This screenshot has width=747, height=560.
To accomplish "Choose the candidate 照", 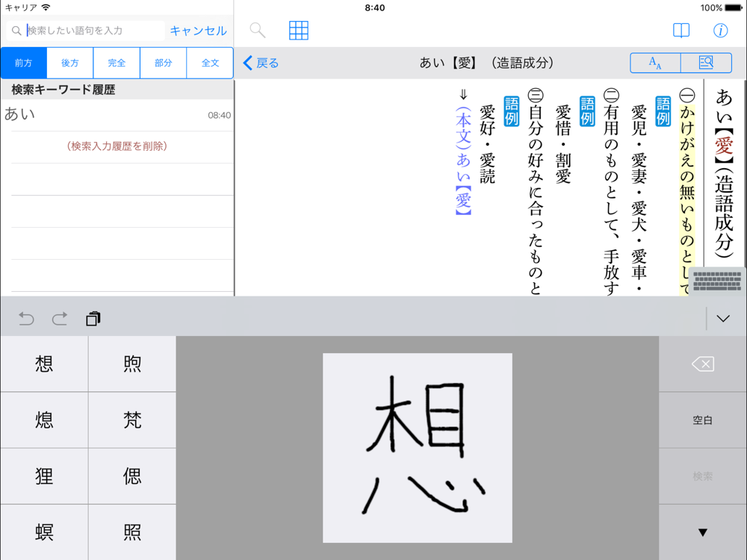I will (x=132, y=532).
